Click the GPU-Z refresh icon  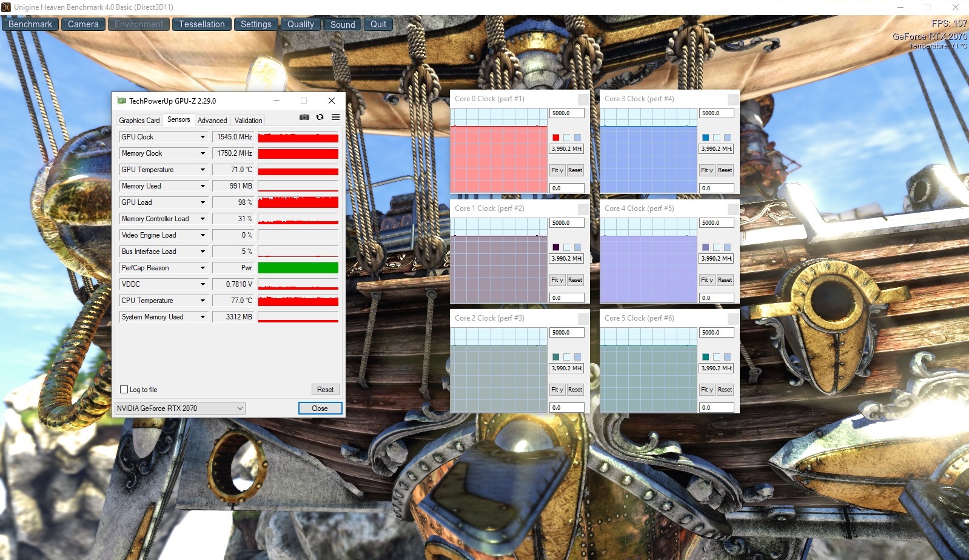point(320,117)
